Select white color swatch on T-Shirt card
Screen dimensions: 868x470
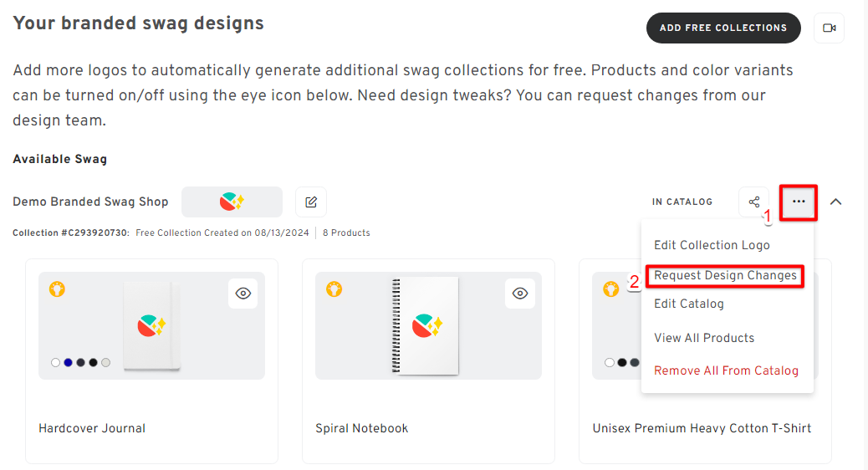click(x=610, y=363)
